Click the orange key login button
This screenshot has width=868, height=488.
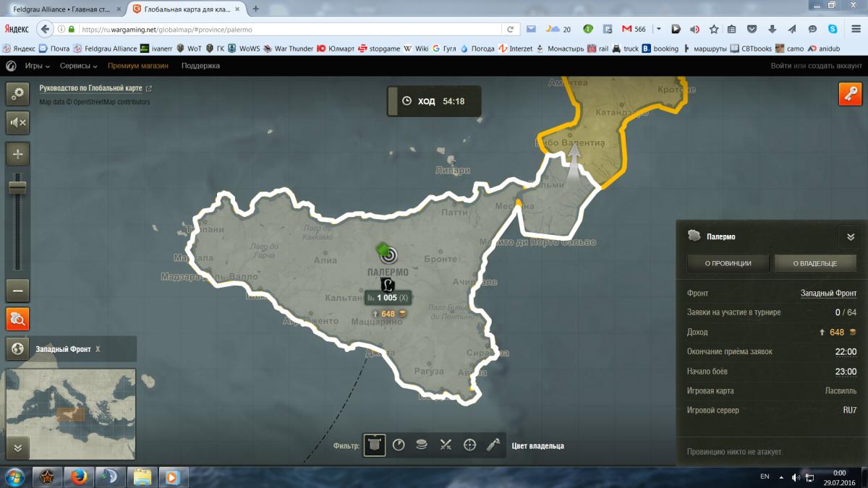coord(850,94)
